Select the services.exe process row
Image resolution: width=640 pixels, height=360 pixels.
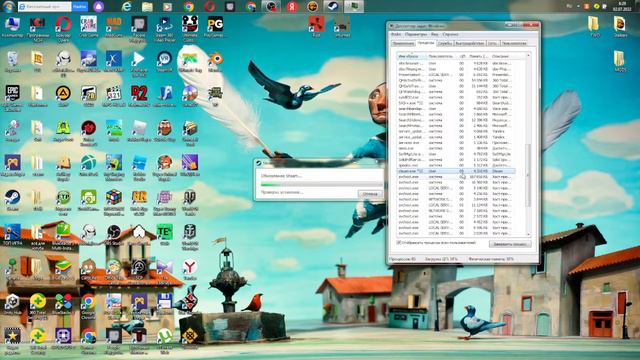click(x=456, y=143)
